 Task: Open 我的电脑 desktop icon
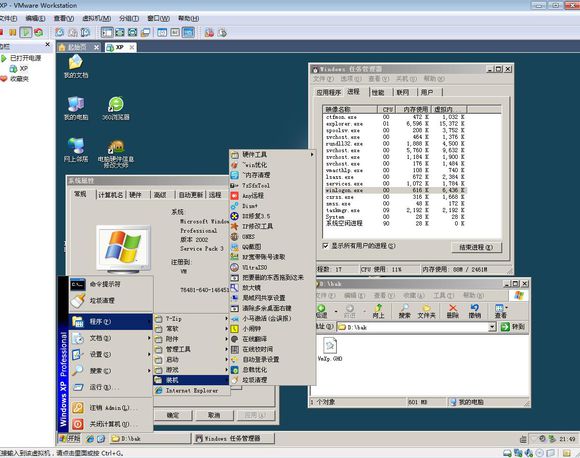[75, 108]
